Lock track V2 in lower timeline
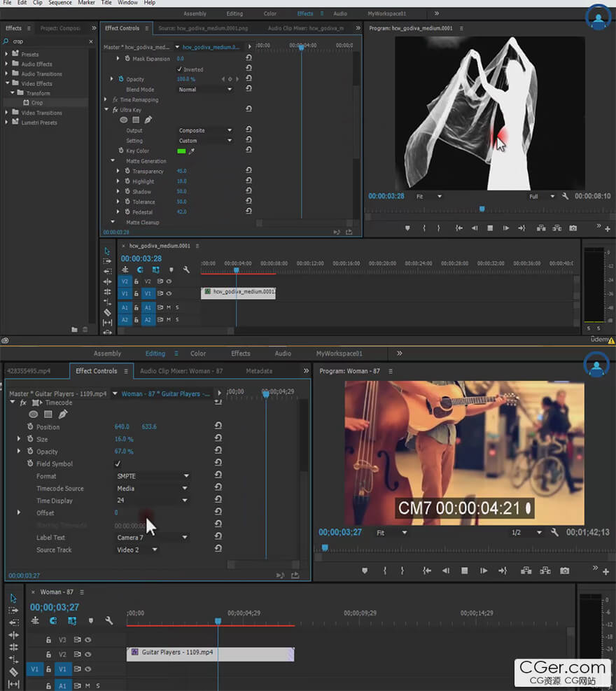The width and height of the screenshot is (616, 691). 48,654
